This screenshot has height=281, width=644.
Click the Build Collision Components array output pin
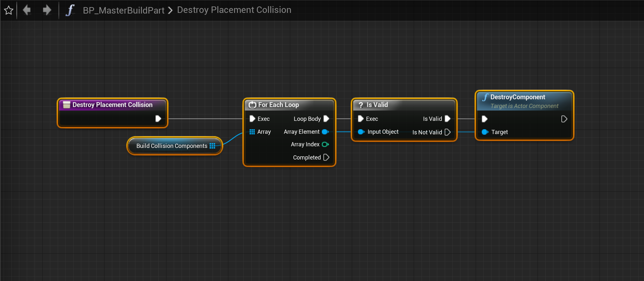[212, 146]
